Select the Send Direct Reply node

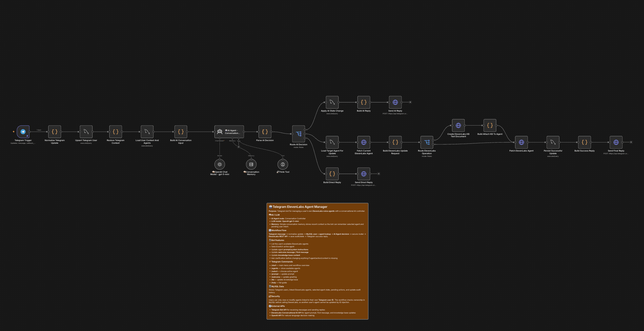(x=364, y=174)
